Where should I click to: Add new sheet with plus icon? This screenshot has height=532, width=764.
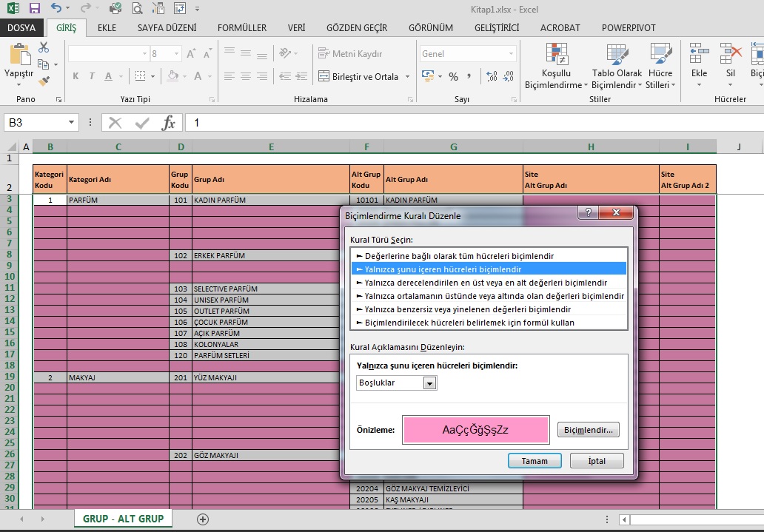[x=203, y=519]
